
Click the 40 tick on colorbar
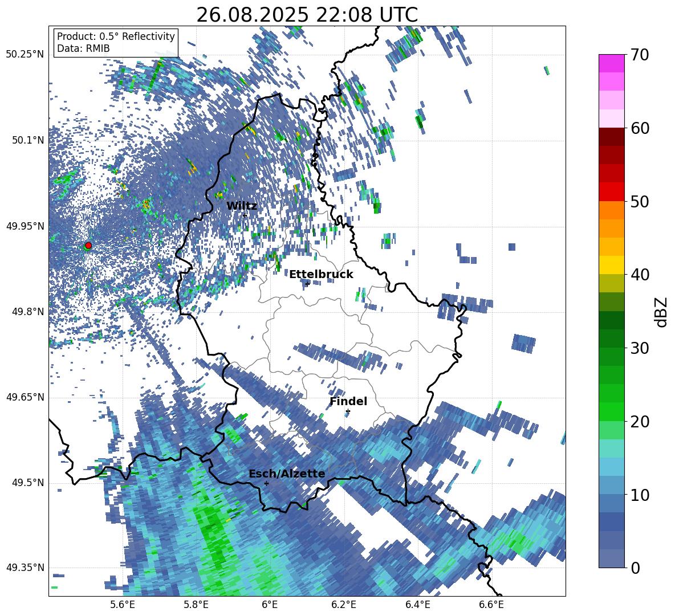pyautogui.click(x=639, y=275)
